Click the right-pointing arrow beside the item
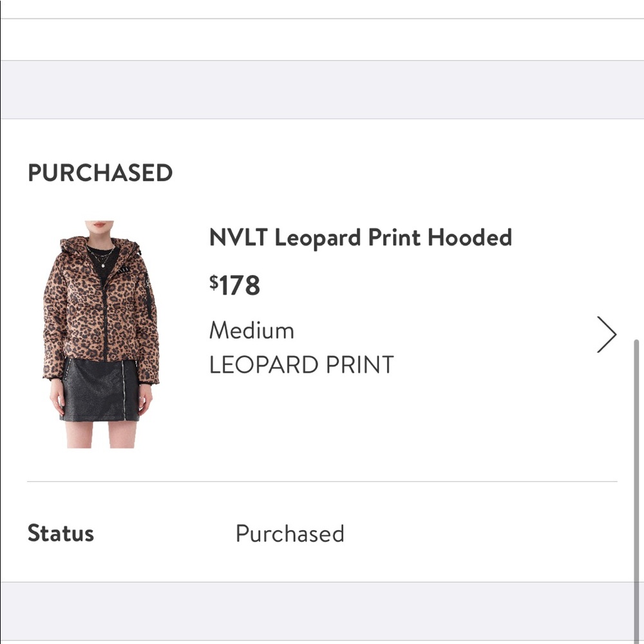Viewport: 644px width, 644px height. (607, 334)
